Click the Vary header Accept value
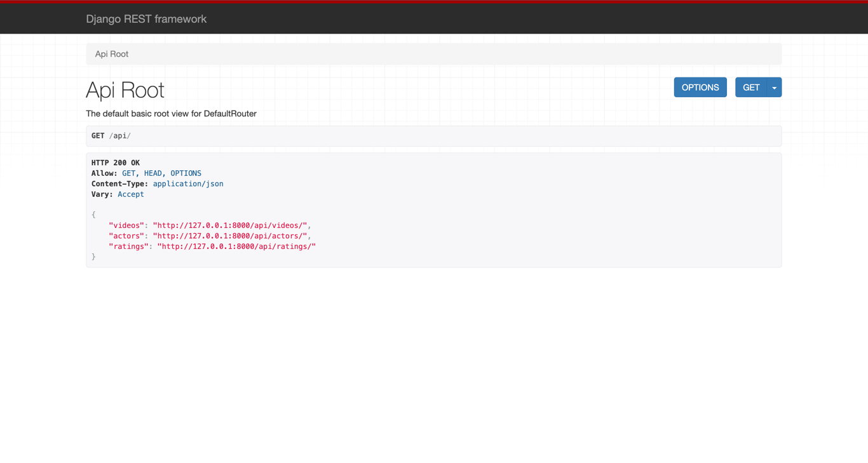 131,194
